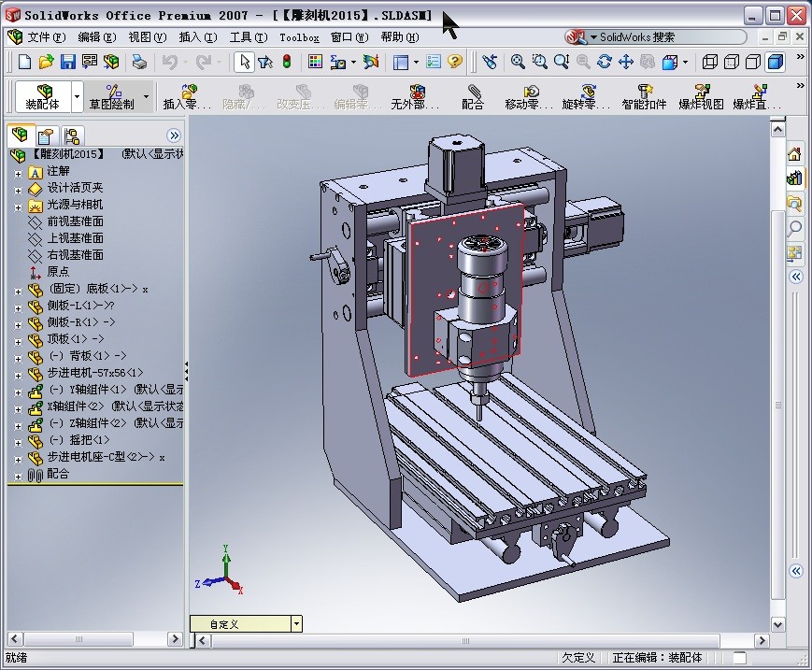This screenshot has width=812, height=670.
Task: Click the Help question mark icon
Action: [455, 62]
